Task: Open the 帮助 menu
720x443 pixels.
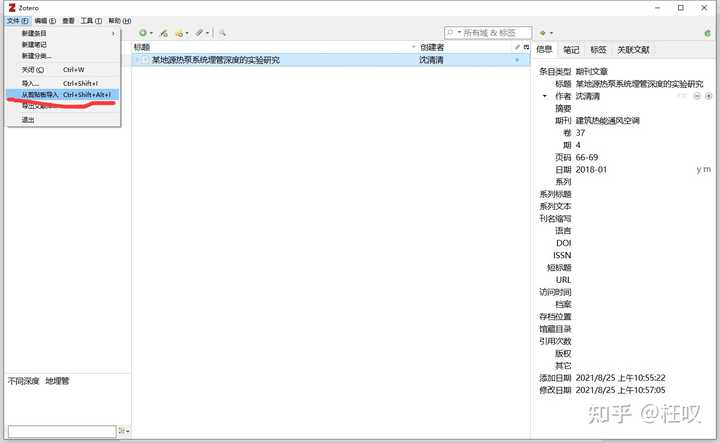Action: [x=119, y=21]
